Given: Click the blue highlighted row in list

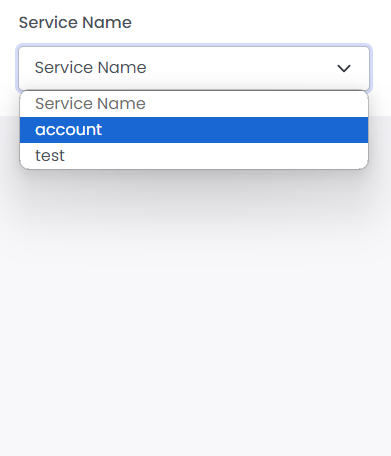Looking at the screenshot, I should [194, 130].
